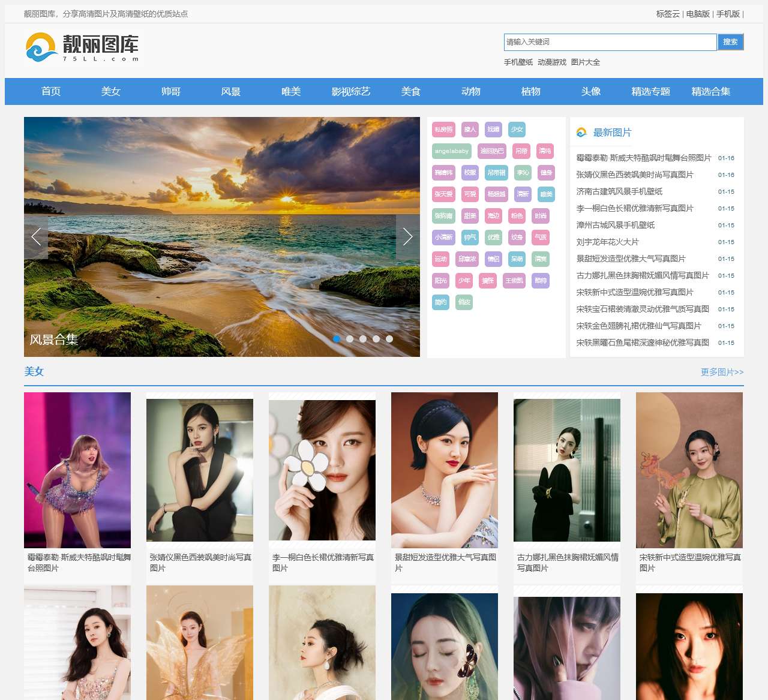Select the 张天爱 tag
The image size is (768, 700).
(x=443, y=194)
